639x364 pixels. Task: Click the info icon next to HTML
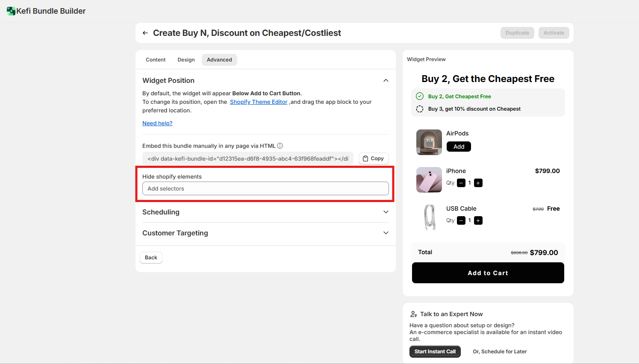tap(280, 146)
